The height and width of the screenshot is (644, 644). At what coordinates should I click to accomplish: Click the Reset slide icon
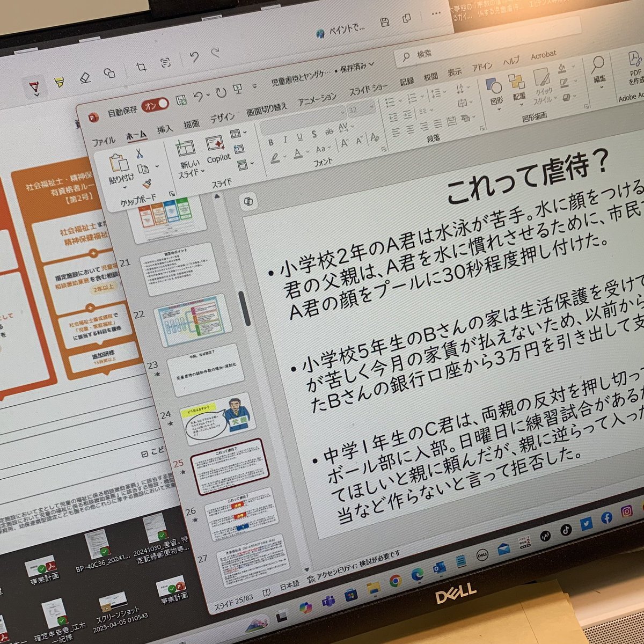(239, 150)
